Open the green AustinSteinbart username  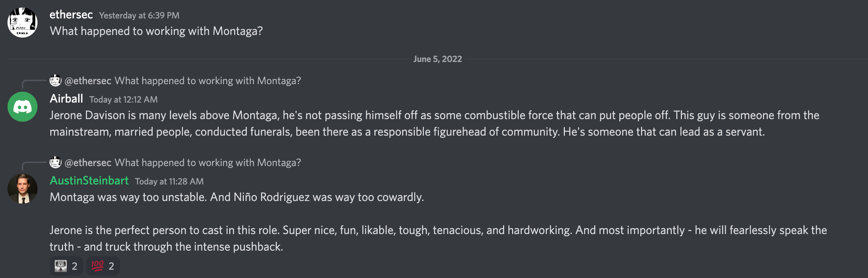(89, 181)
